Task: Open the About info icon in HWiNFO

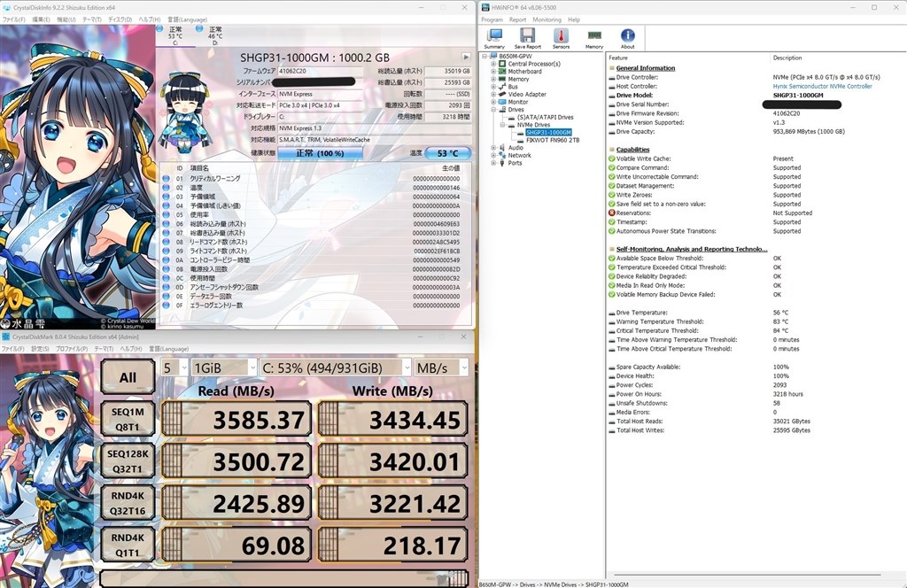Action: [x=628, y=39]
